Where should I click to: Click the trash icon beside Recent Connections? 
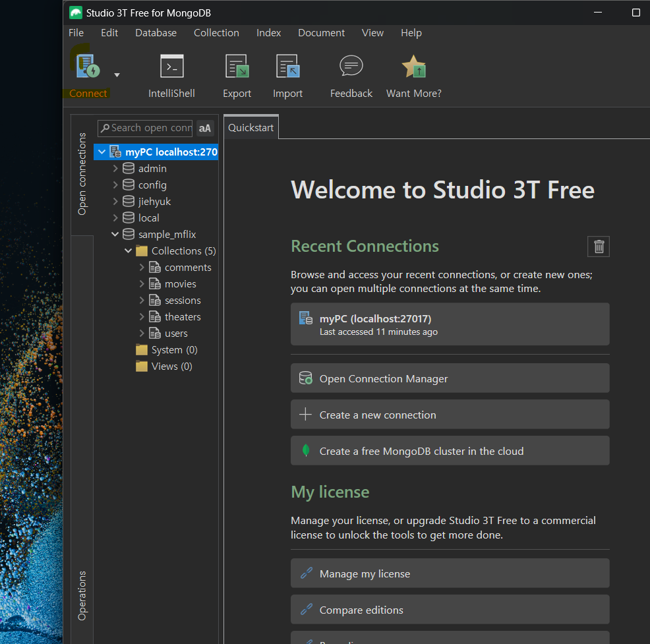pyautogui.click(x=599, y=247)
